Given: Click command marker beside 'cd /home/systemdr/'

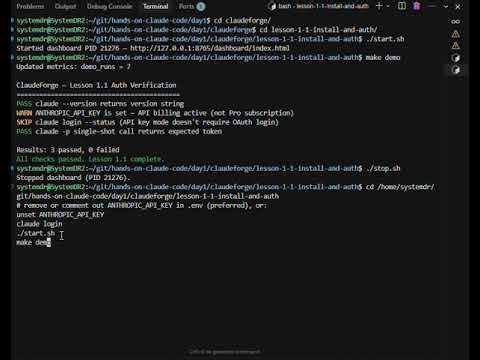Looking at the screenshot, I should click(x=13, y=187).
